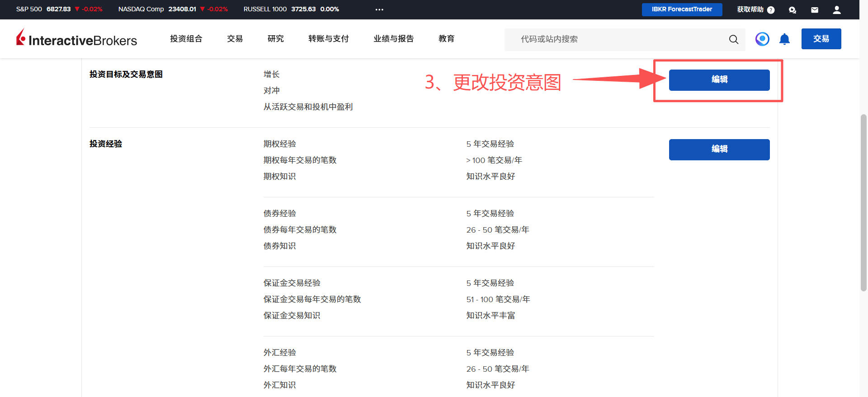Open the help question mark icon

click(x=771, y=10)
